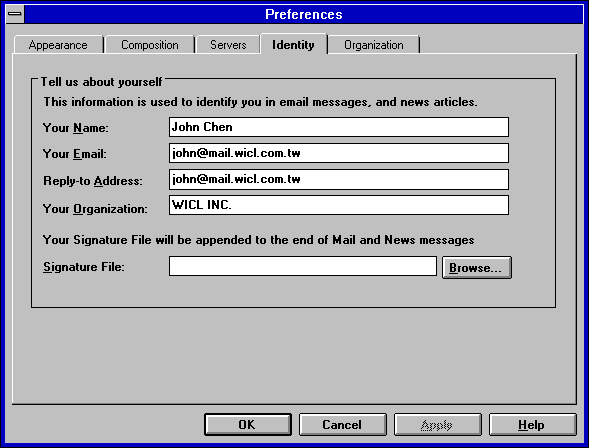The width and height of the screenshot is (589, 448).
Task: Open the window system menu icon
Action: point(15,14)
